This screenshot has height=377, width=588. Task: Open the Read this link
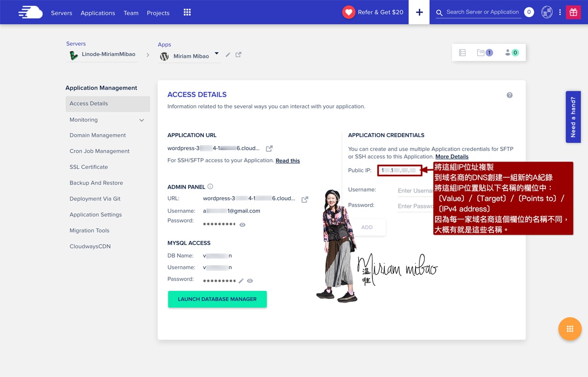[288, 161]
